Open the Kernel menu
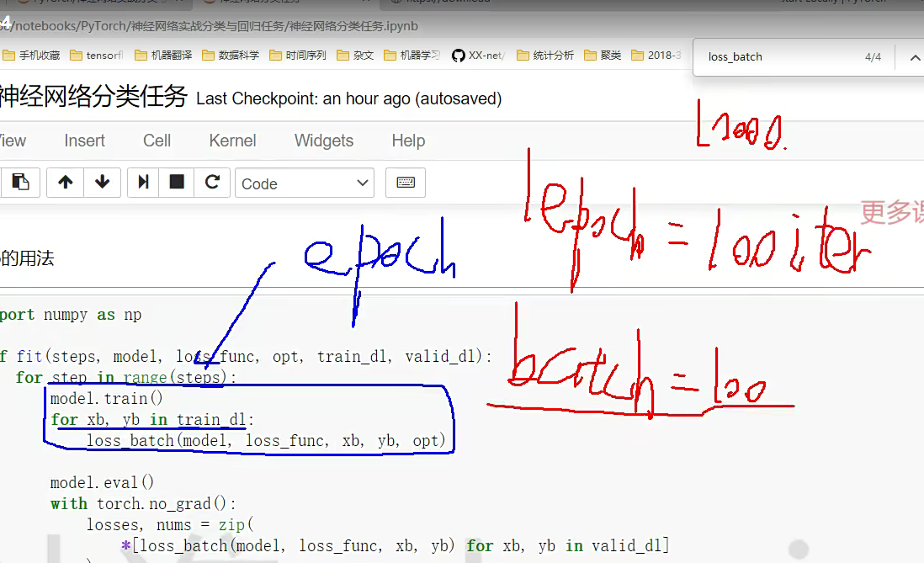Image resolution: width=924 pixels, height=563 pixels. [x=232, y=141]
